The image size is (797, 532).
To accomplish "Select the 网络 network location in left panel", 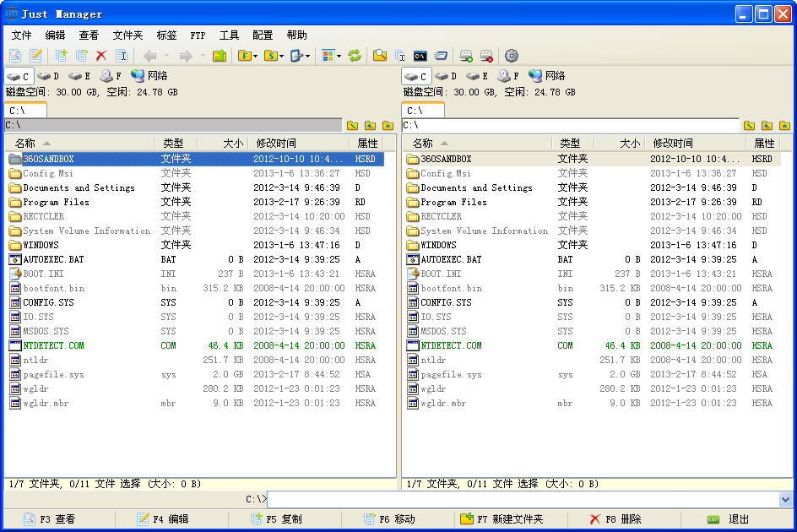I will coord(149,76).
